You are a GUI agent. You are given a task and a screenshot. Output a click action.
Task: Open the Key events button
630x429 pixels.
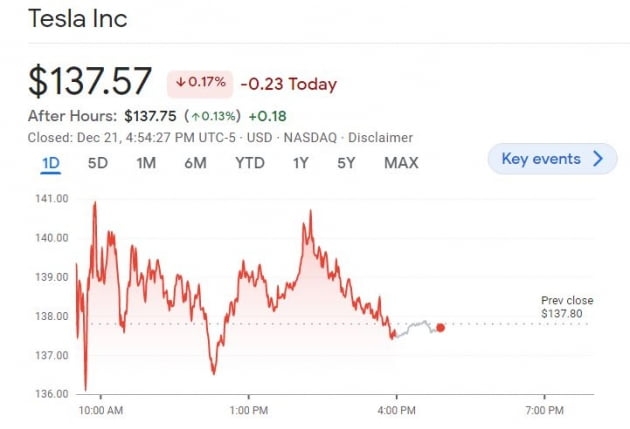click(x=552, y=158)
